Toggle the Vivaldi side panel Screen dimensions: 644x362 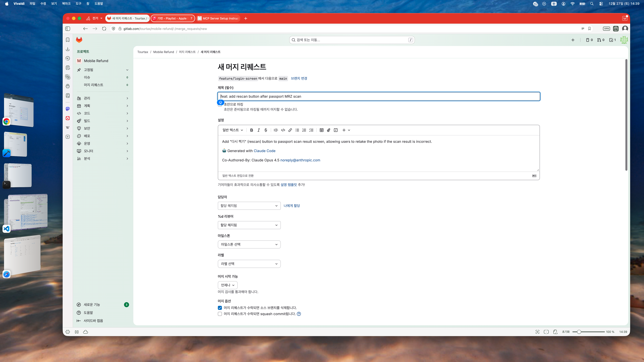68,29
